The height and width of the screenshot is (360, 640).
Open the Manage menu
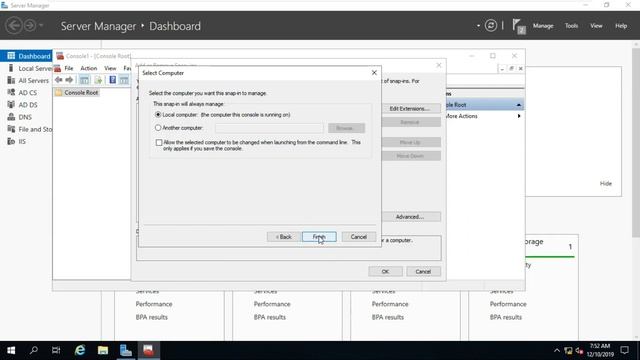[x=543, y=26]
